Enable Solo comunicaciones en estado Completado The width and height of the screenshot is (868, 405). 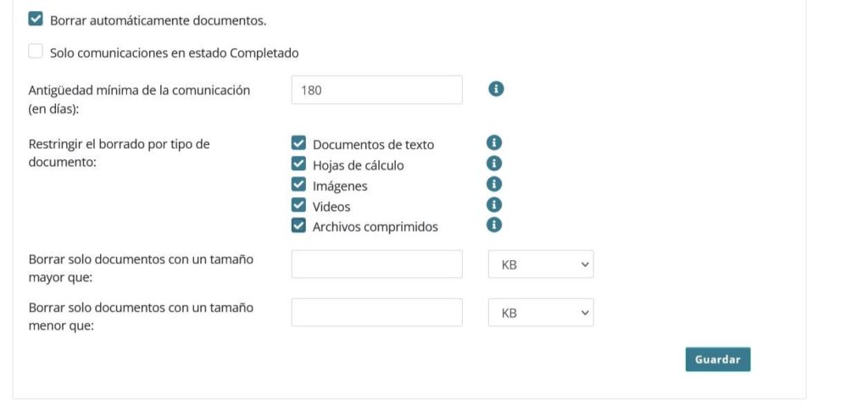click(x=36, y=52)
